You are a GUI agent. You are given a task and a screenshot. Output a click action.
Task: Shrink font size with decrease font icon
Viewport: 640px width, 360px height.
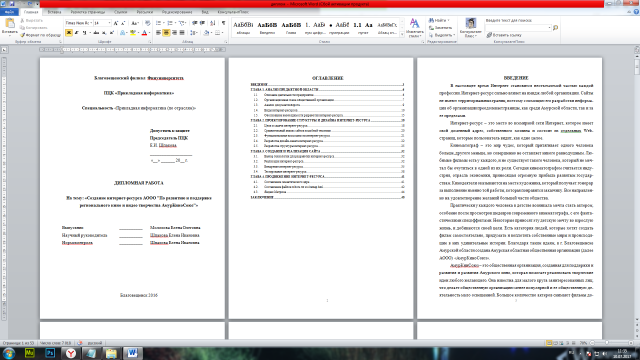123,23
